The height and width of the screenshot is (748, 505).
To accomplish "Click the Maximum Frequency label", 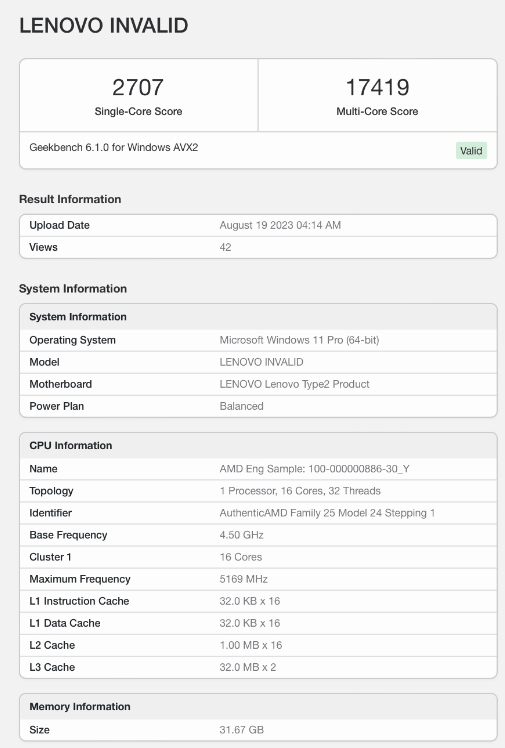I will [x=80, y=579].
